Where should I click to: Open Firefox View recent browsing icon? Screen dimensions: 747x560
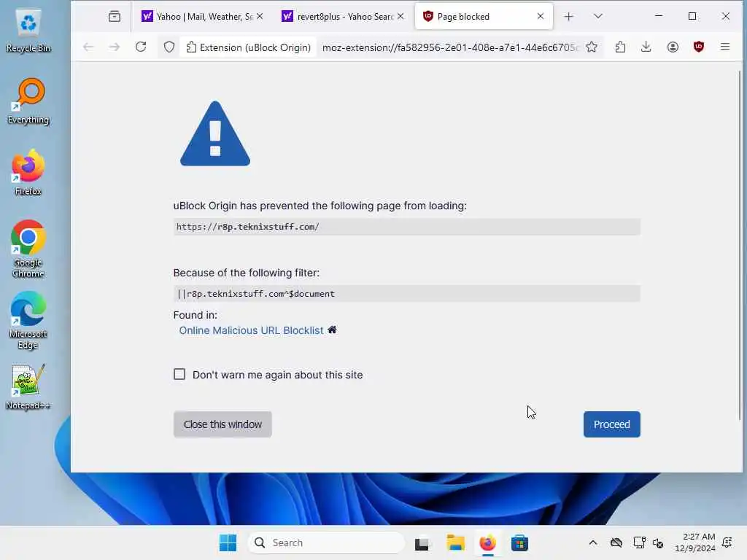(115, 17)
